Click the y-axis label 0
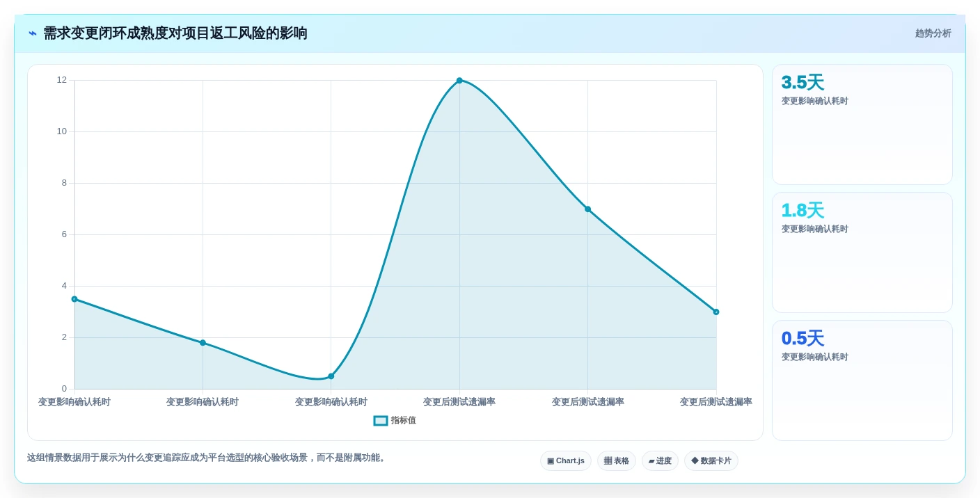The width and height of the screenshot is (980, 498). [64, 389]
